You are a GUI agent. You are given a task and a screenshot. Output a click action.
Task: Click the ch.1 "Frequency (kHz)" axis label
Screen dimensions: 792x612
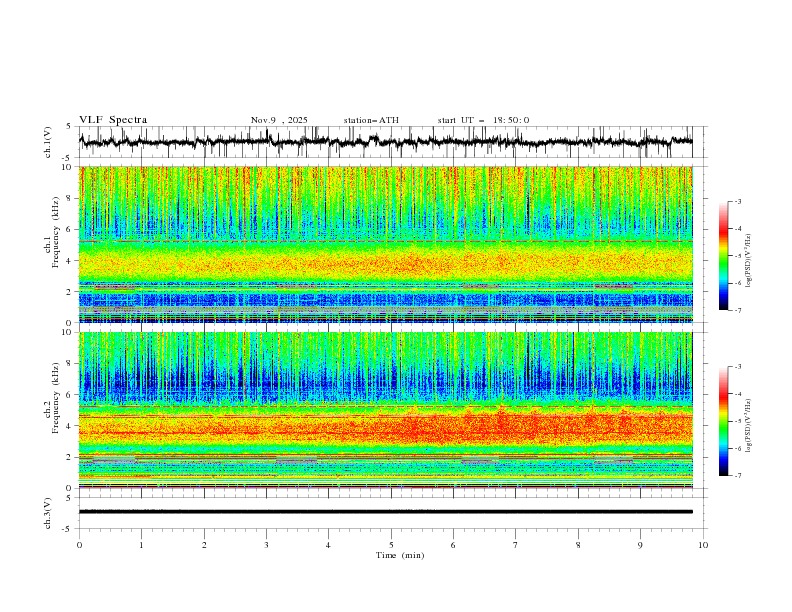point(56,232)
